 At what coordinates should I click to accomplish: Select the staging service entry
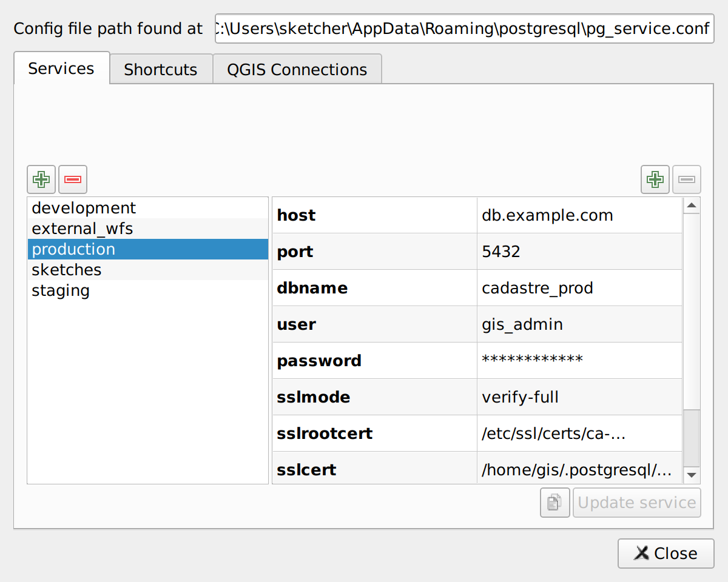[x=61, y=290]
